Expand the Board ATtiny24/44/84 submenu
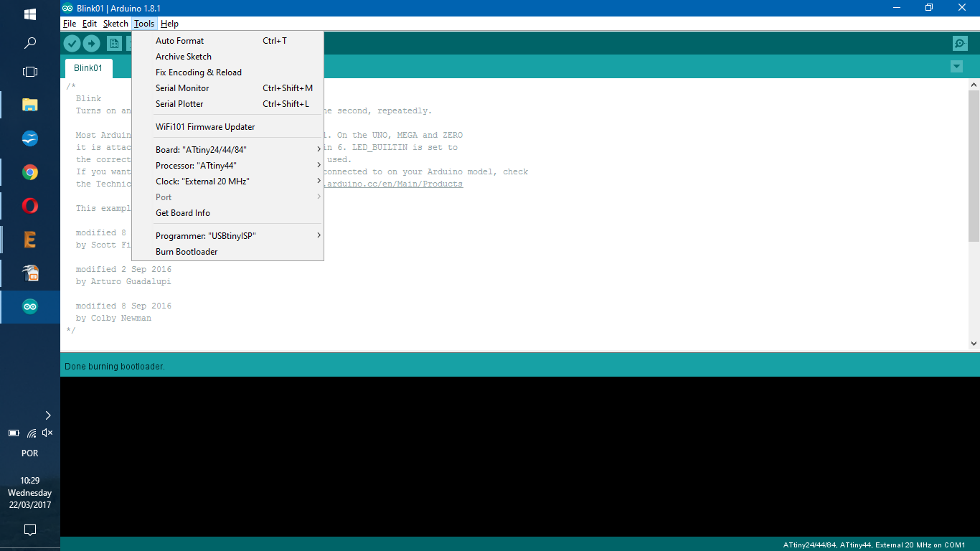Image resolution: width=980 pixels, height=551 pixels. tap(227, 150)
